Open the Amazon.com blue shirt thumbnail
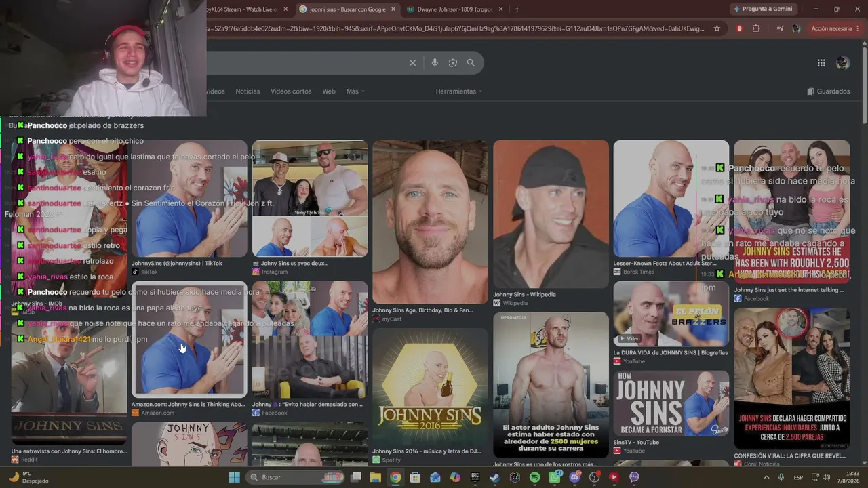 point(189,339)
